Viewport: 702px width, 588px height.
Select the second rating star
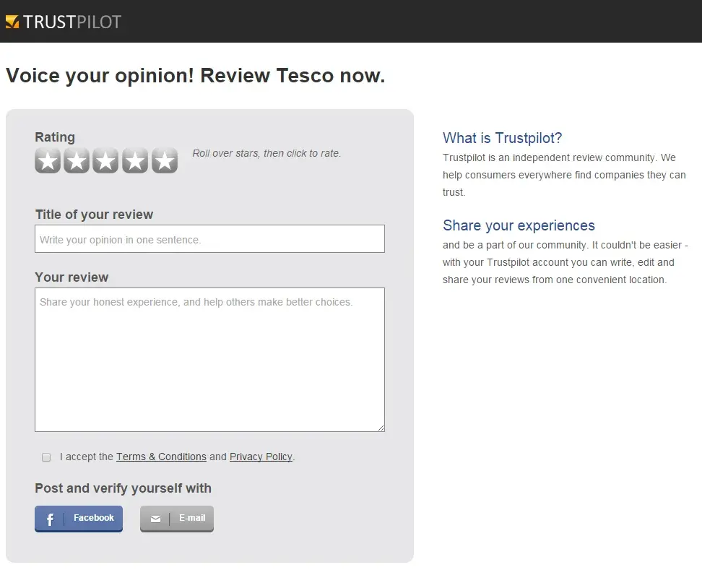click(x=77, y=161)
